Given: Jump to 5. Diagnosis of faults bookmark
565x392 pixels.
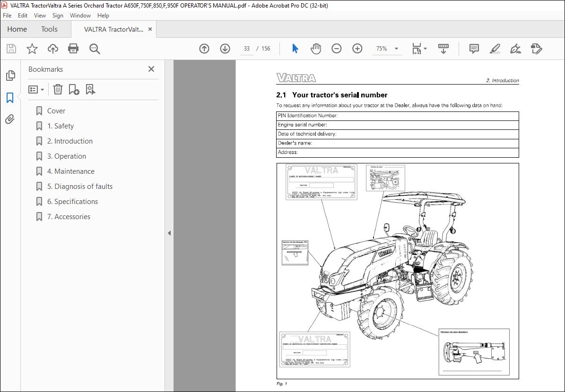Looking at the screenshot, I should [x=79, y=187].
